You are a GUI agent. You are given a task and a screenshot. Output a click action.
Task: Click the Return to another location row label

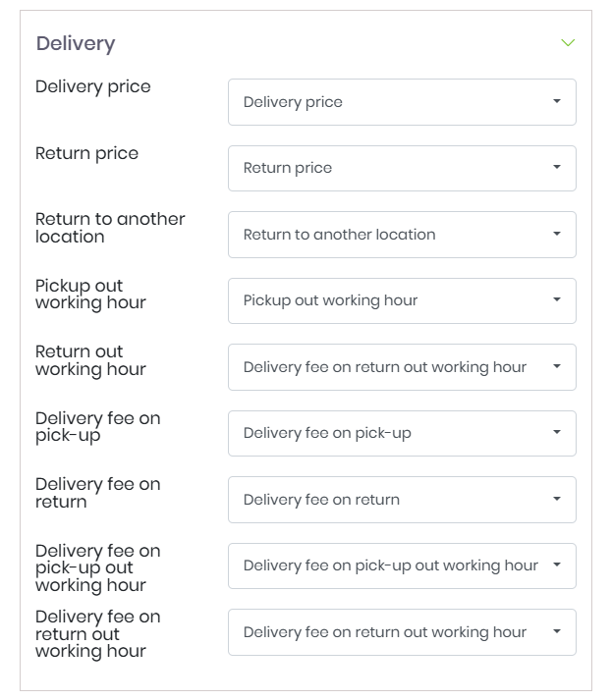110,228
